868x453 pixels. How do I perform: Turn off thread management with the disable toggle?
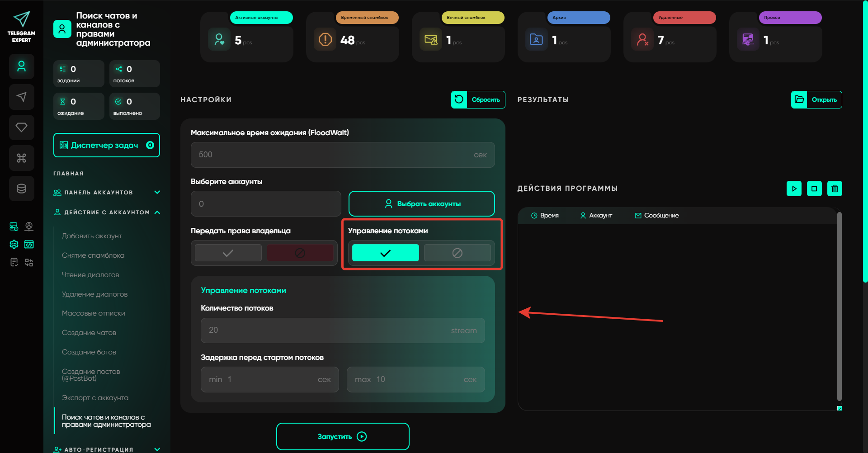[457, 253]
